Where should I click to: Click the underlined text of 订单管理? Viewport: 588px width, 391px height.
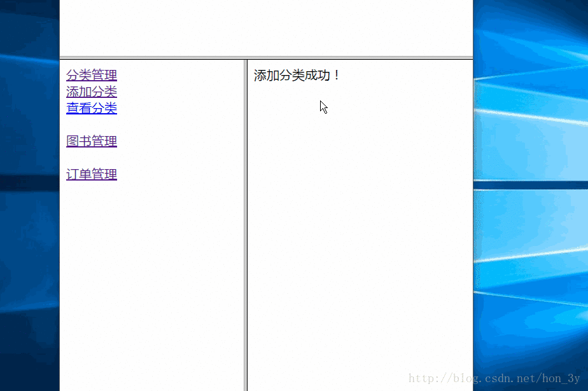91,179
